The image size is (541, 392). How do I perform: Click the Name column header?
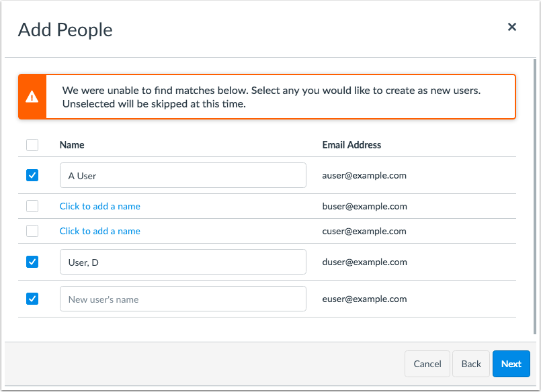click(72, 145)
